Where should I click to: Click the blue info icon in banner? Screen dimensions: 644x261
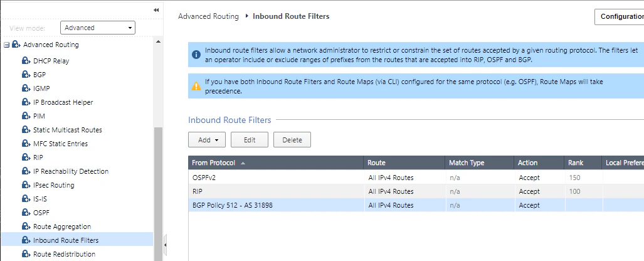click(x=196, y=55)
